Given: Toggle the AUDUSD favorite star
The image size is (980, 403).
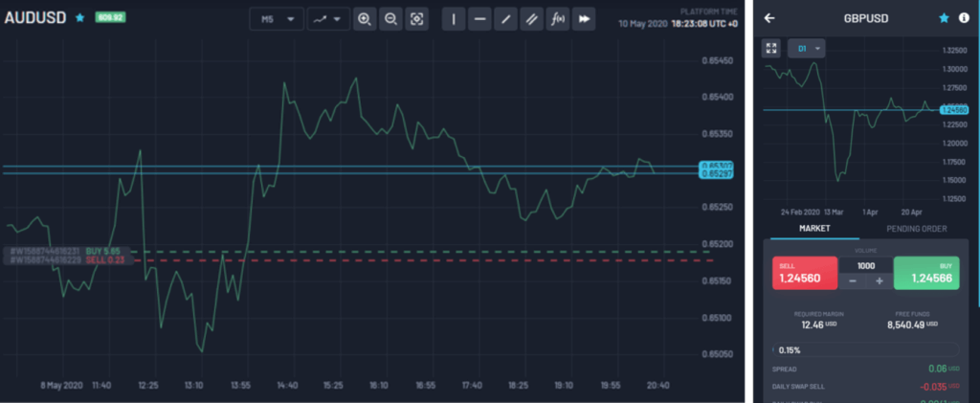Looking at the screenshot, I should tap(79, 17).
